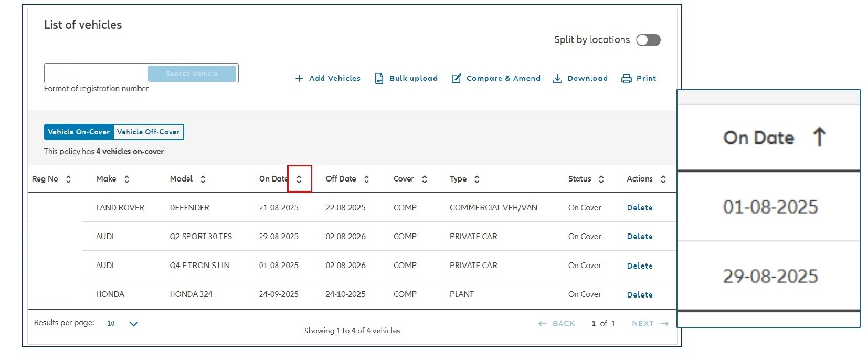Switch to the Vehicle On-Cover tab
The image size is (868, 361).
[79, 132]
